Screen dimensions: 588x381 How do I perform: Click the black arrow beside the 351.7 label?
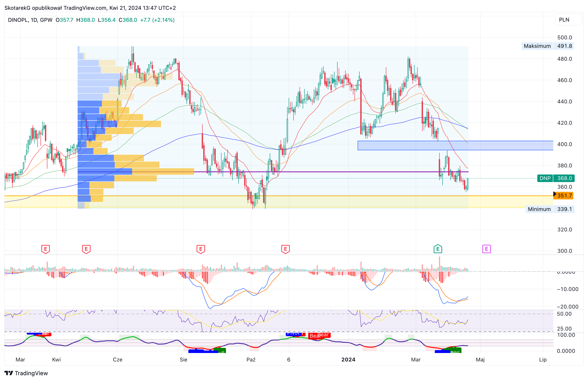(x=555, y=194)
